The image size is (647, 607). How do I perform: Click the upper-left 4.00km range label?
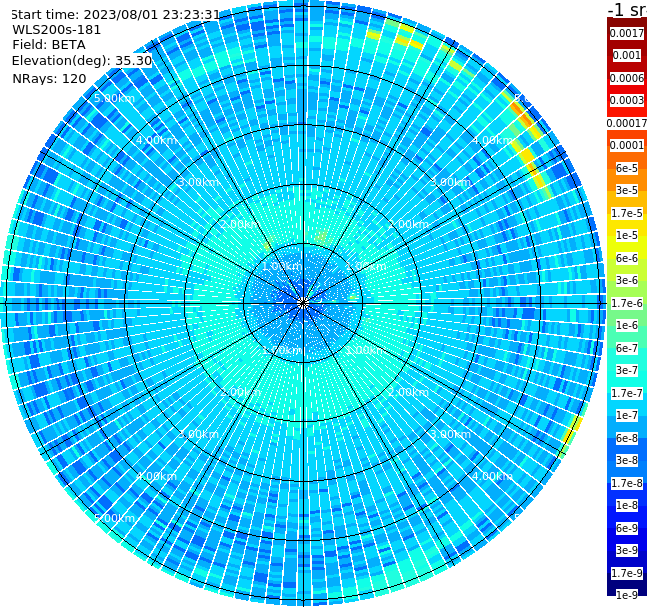coord(156,140)
